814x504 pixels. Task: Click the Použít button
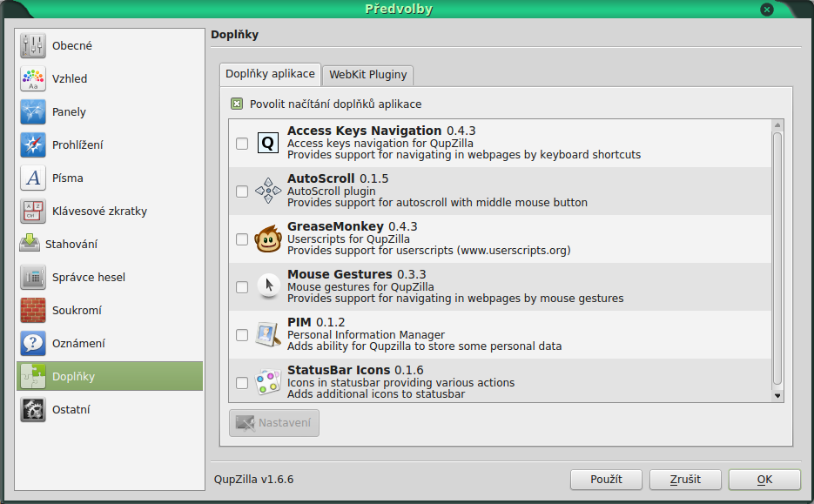tap(606, 479)
